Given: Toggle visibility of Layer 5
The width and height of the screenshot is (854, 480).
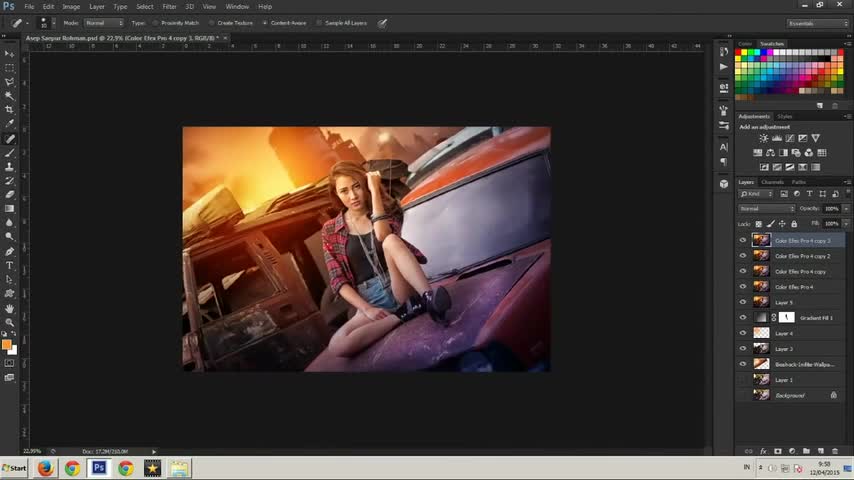Looking at the screenshot, I should (742, 302).
